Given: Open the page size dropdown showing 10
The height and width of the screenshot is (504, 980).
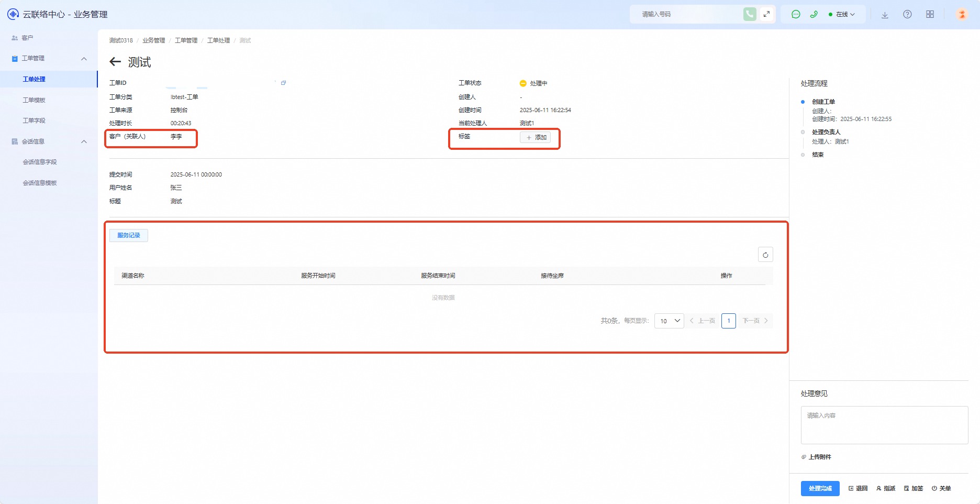Looking at the screenshot, I should point(669,321).
